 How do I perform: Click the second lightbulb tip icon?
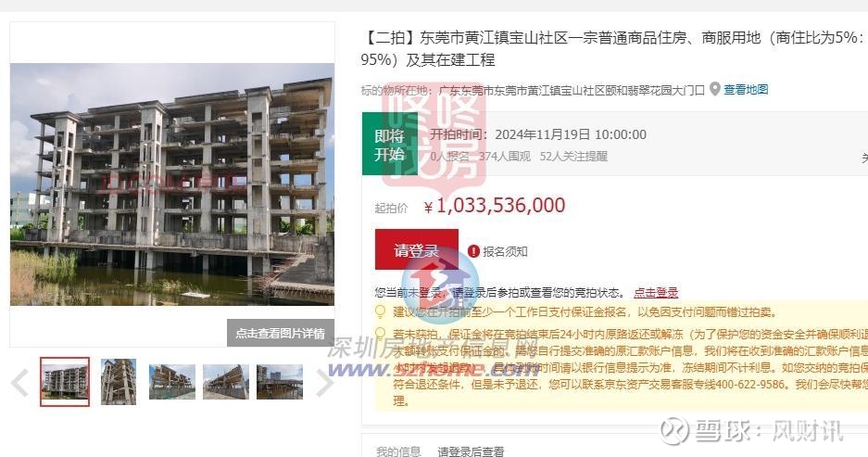click(381, 334)
